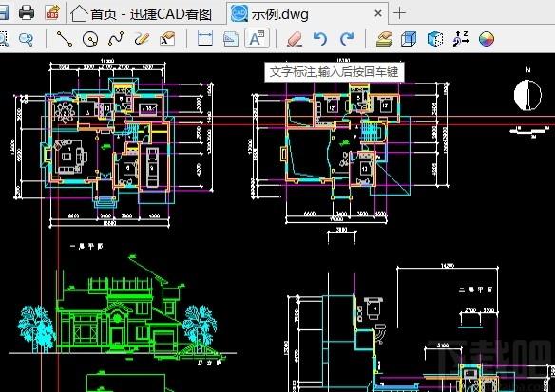Screen dimensions: 555x392
Task: Click the 一层平面 drawing label
Action: (x=86, y=247)
